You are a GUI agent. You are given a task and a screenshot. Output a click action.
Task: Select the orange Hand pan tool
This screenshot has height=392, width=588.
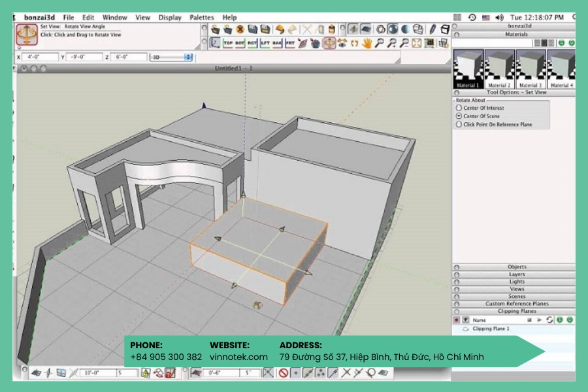pos(367,44)
